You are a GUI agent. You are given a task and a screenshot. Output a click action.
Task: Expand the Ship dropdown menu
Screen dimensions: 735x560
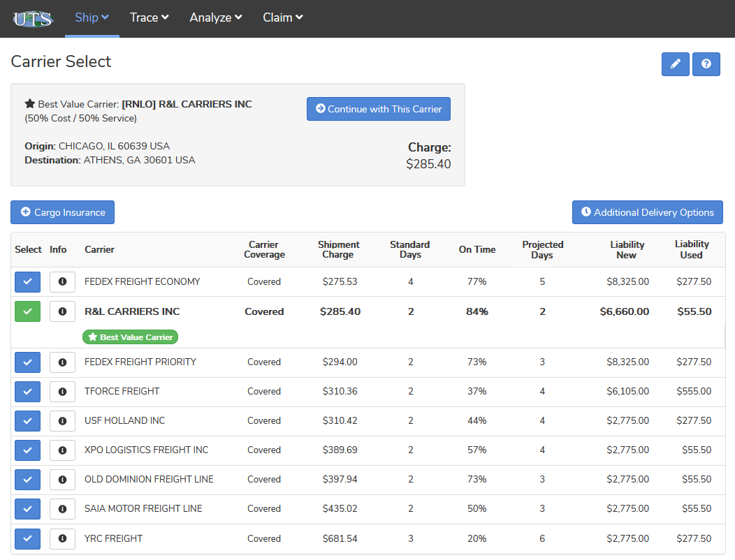(x=92, y=17)
